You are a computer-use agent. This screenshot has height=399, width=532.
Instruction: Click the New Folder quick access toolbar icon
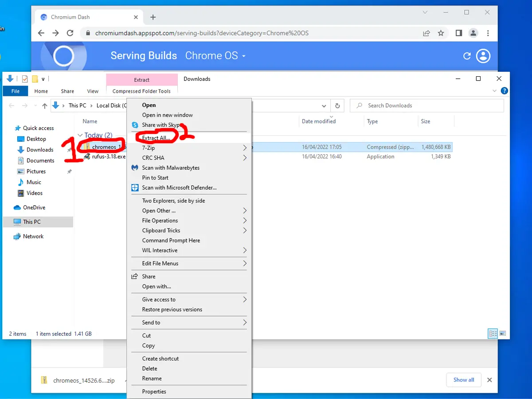coord(35,79)
